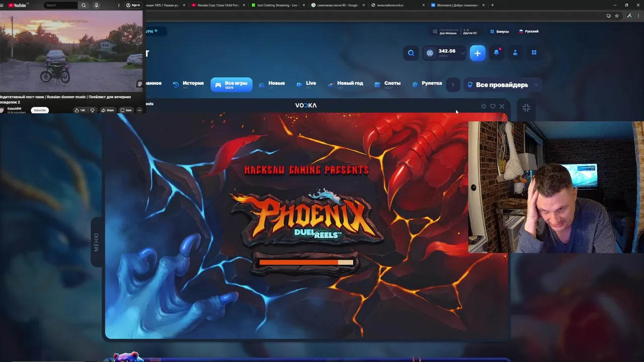Click the YouTube logo
This screenshot has height=362, width=644.
(x=17, y=5)
